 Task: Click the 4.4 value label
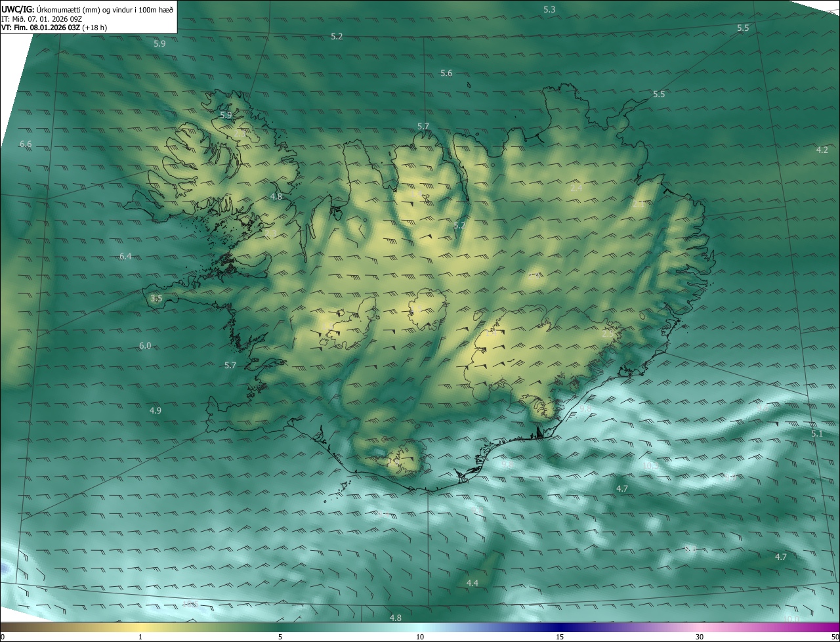coord(472,584)
